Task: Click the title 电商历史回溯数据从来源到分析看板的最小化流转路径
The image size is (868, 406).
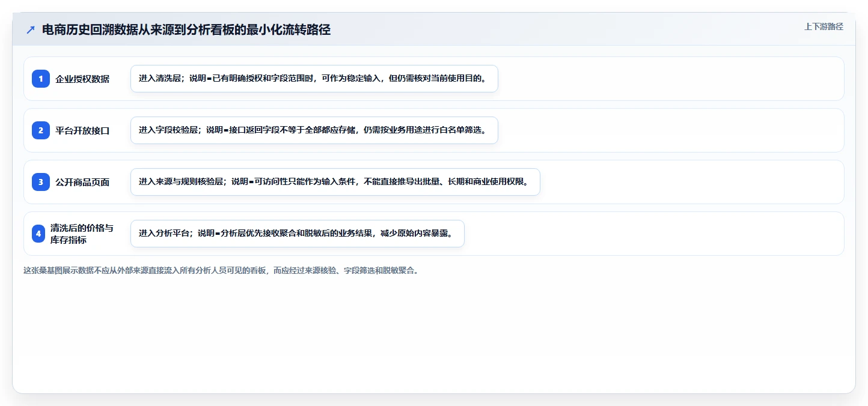Action: (x=186, y=29)
